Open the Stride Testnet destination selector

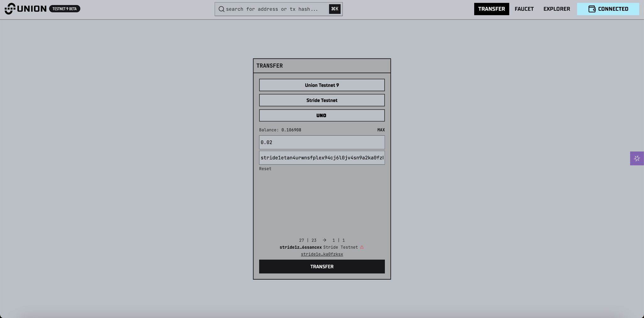pyautogui.click(x=322, y=100)
